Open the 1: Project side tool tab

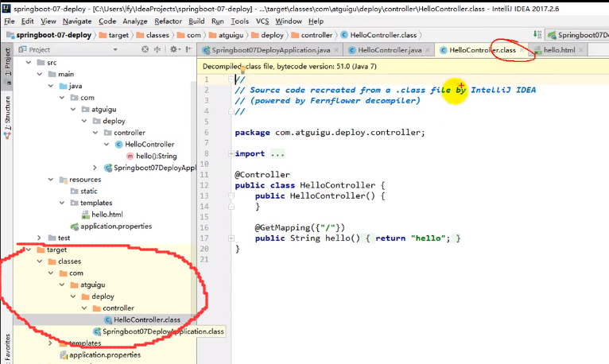(7, 64)
